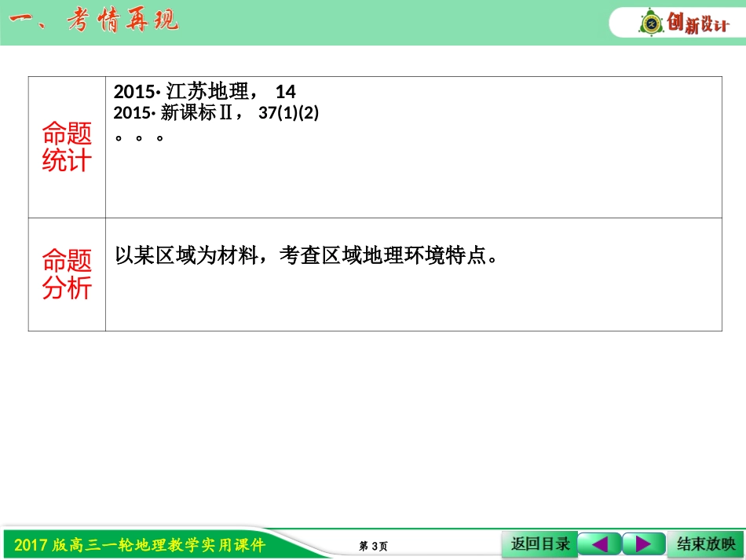Click the footer text 2017版高三一轮地理教学实用课件
Viewport: 746px width, 560px height.
click(x=140, y=545)
